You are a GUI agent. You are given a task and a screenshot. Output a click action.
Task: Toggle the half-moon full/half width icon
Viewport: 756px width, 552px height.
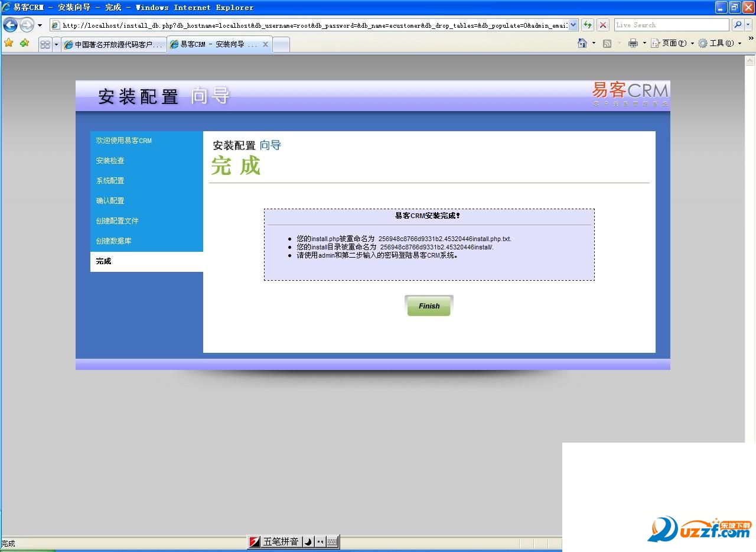(x=308, y=542)
